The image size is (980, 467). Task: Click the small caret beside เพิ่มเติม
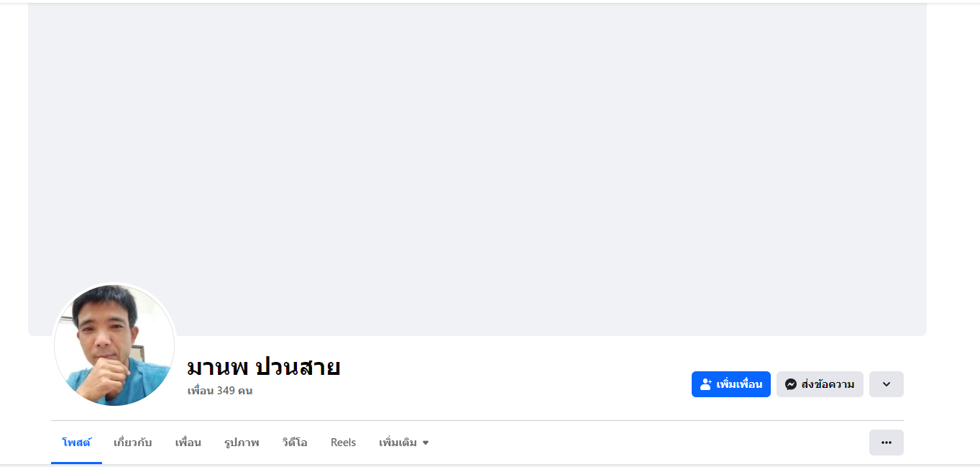click(x=426, y=443)
